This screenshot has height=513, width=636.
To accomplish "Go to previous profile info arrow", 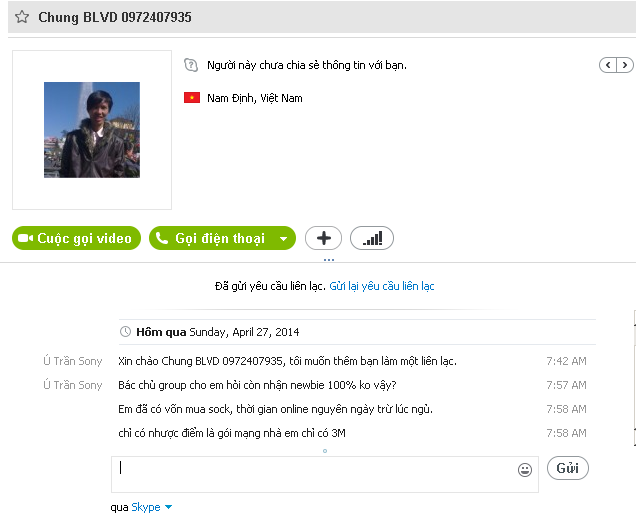I will pos(608,65).
